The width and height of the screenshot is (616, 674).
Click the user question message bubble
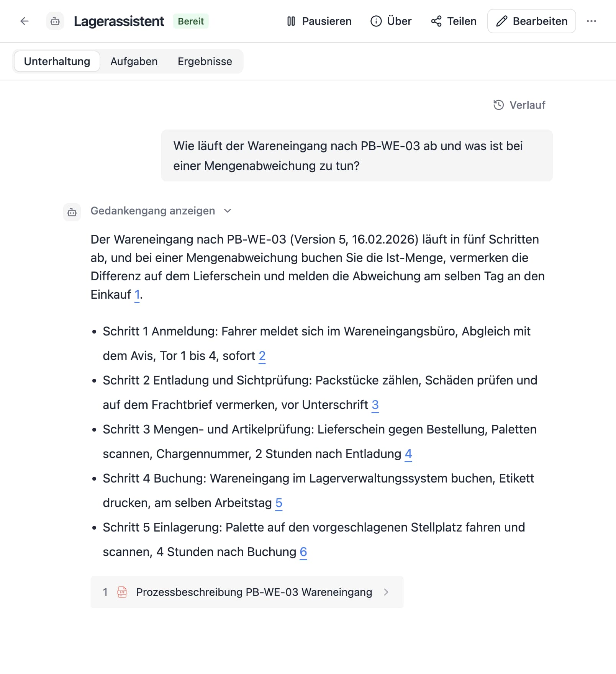pyautogui.click(x=357, y=155)
